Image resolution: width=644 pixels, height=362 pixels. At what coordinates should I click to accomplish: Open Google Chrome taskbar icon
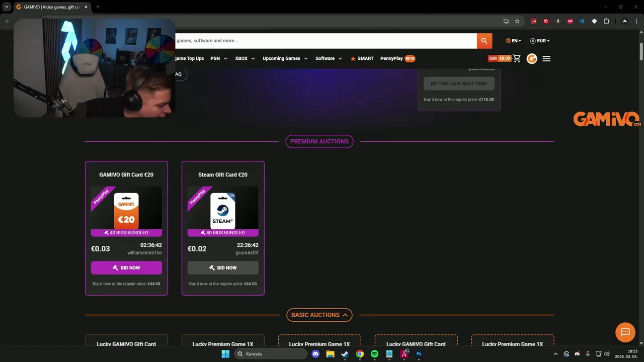click(360, 354)
